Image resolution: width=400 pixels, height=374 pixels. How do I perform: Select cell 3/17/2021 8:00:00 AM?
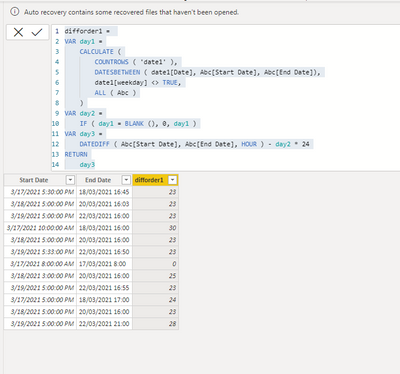coord(40,264)
